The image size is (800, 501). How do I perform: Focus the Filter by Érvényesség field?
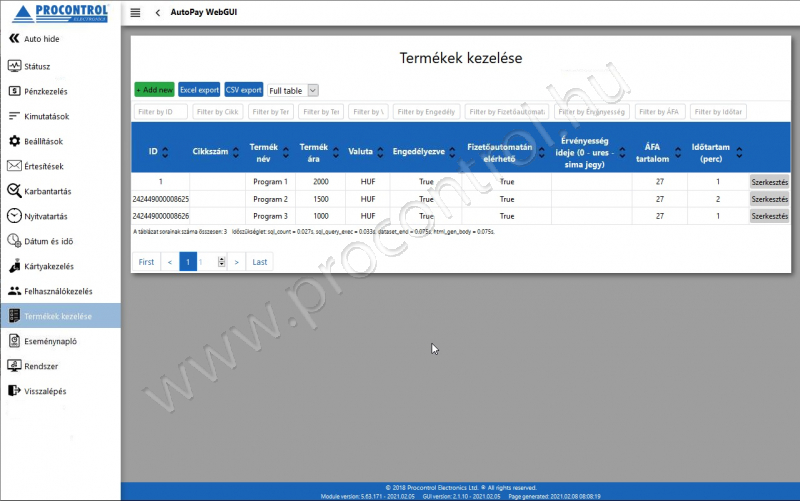(x=592, y=112)
